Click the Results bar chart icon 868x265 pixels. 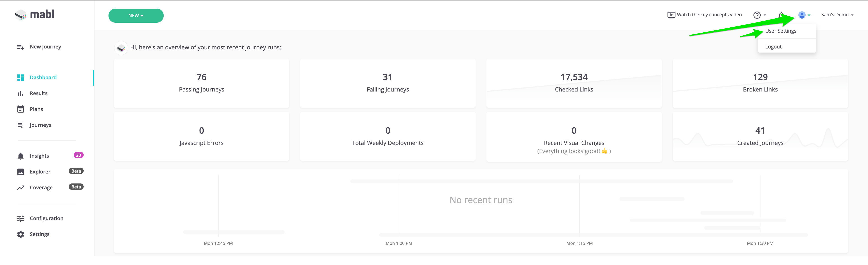click(21, 94)
